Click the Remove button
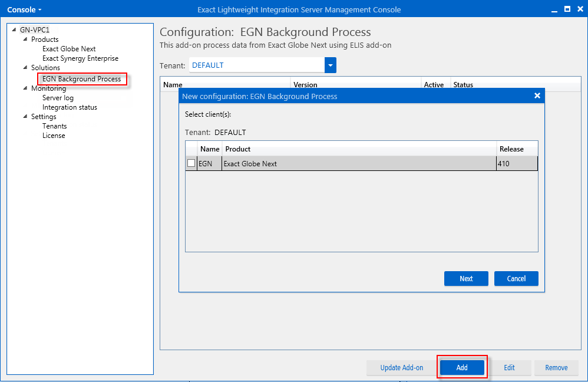The width and height of the screenshot is (588, 382). pyautogui.click(x=557, y=368)
